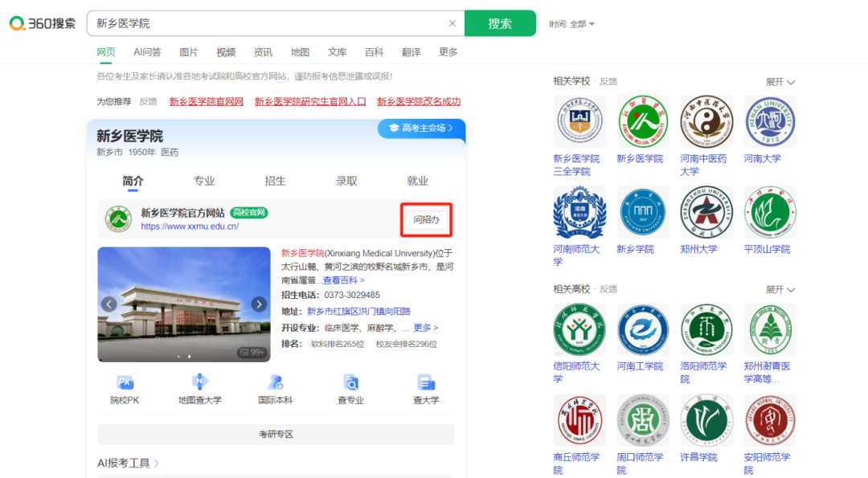This screenshot has height=478, width=868.
Task: Open 新乡医学院三全学院 school logo
Action: point(579,122)
